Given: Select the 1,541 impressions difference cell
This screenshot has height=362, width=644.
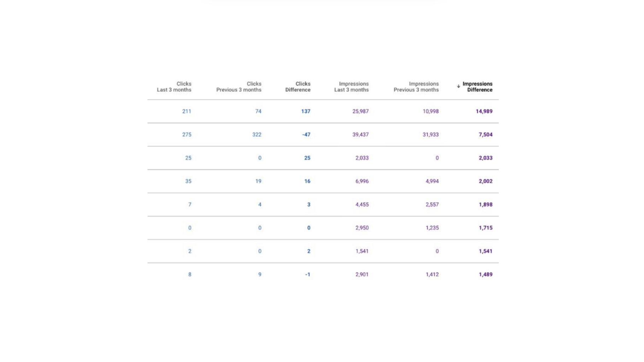Looking at the screenshot, I should (485, 251).
